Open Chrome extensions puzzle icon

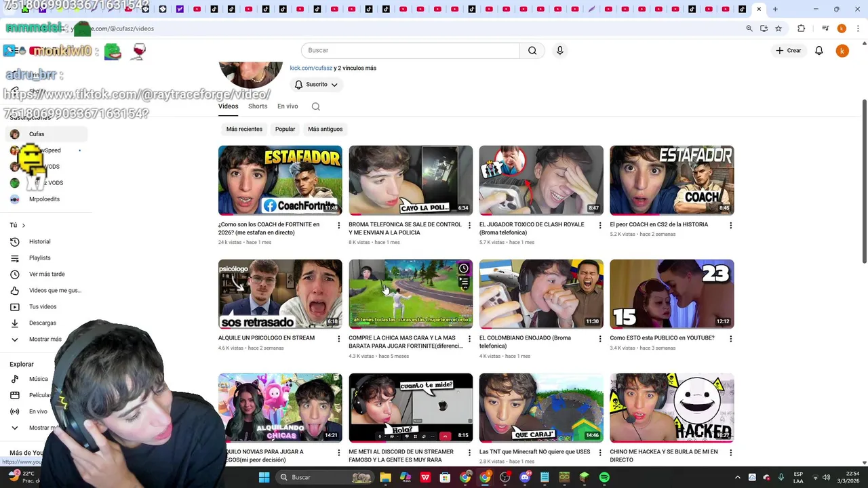point(801,28)
